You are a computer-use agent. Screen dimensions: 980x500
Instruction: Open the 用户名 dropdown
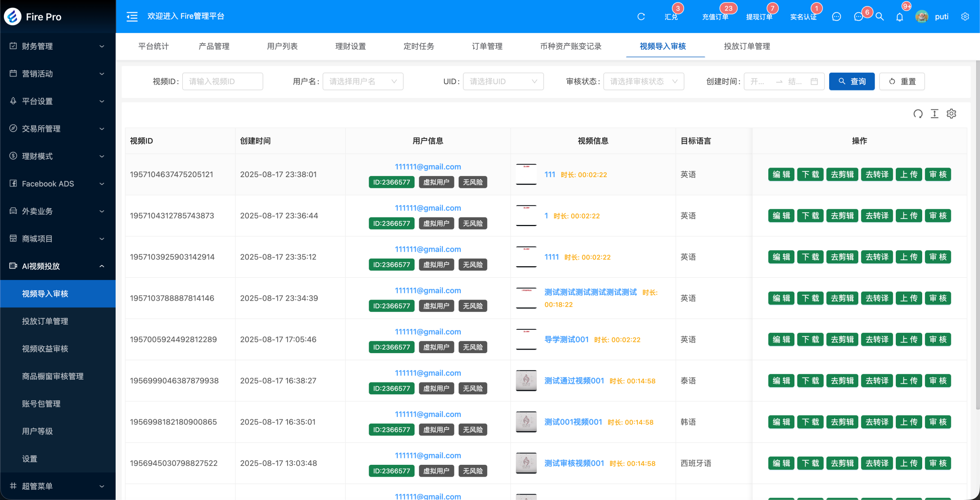(363, 81)
